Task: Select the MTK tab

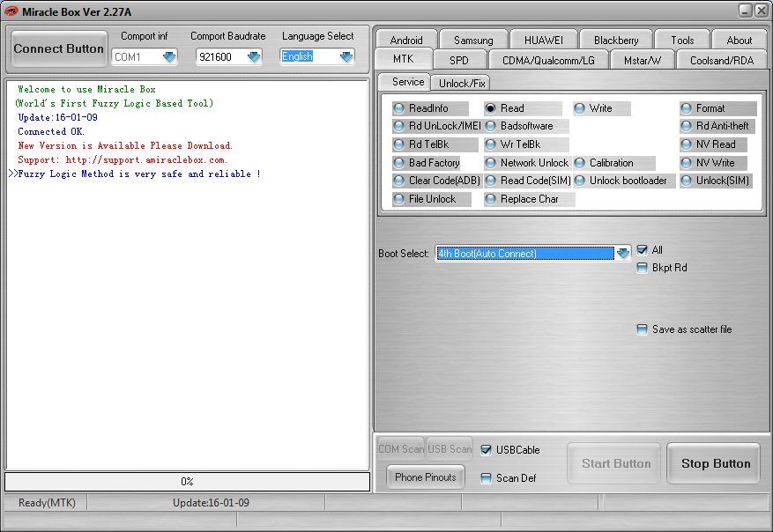Action: click(404, 59)
